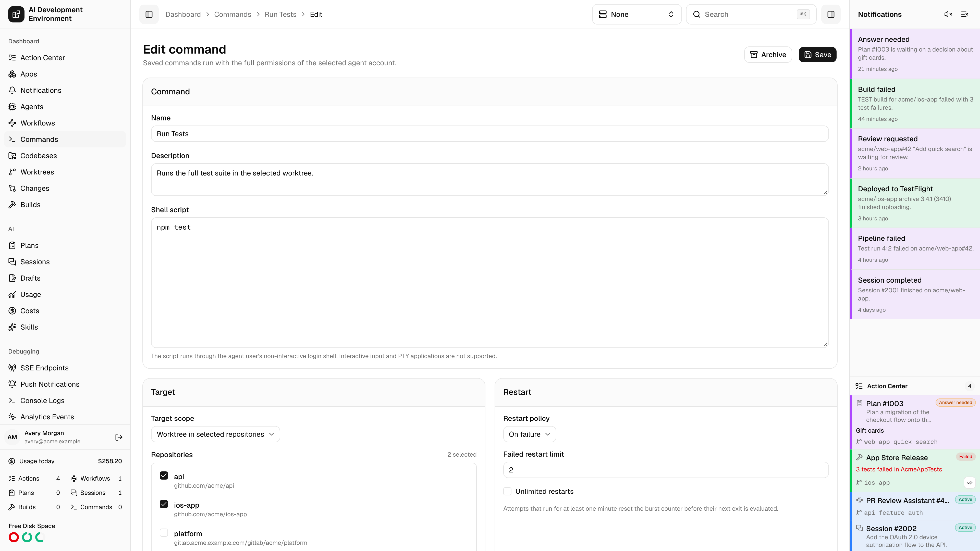Open SSE Endpoints in the sidebar
The height and width of the screenshot is (551, 980).
[x=65, y=368]
